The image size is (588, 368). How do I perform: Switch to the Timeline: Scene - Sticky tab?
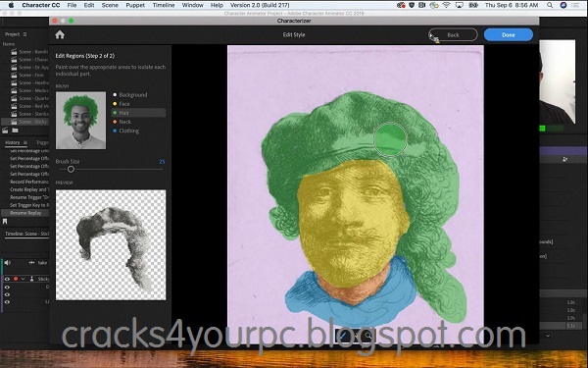26,234
